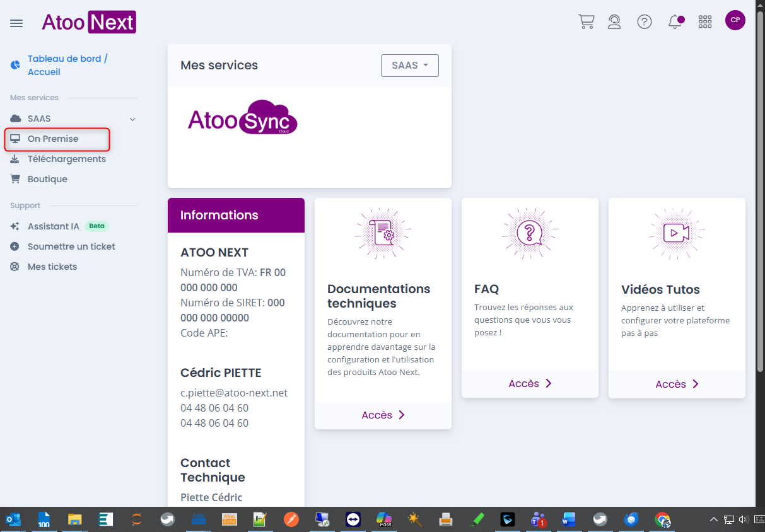The height and width of the screenshot is (532, 765).
Task: Click the c.piette@atoo-next.net email
Action: 234,393
